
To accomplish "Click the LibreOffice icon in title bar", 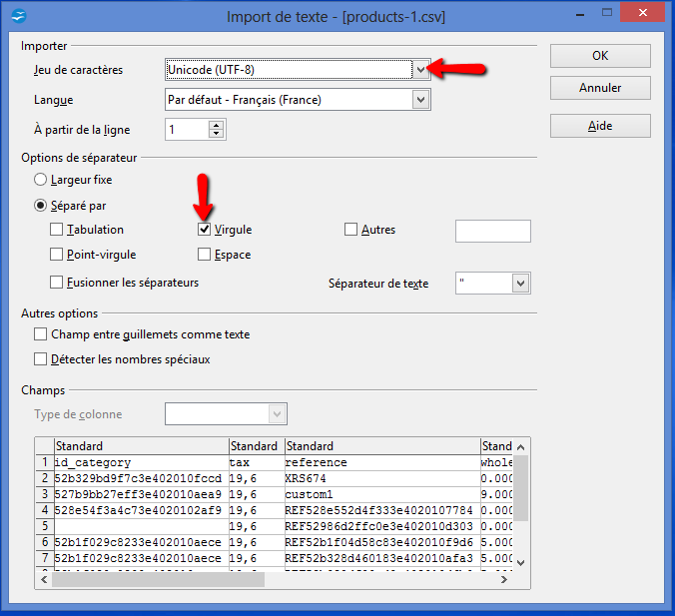I will (19, 16).
